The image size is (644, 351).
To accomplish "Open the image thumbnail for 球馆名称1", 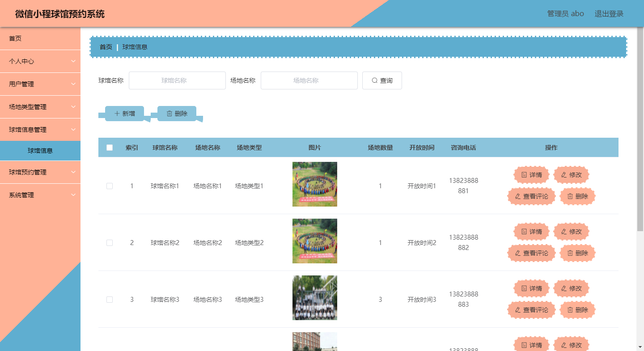I will (315, 184).
